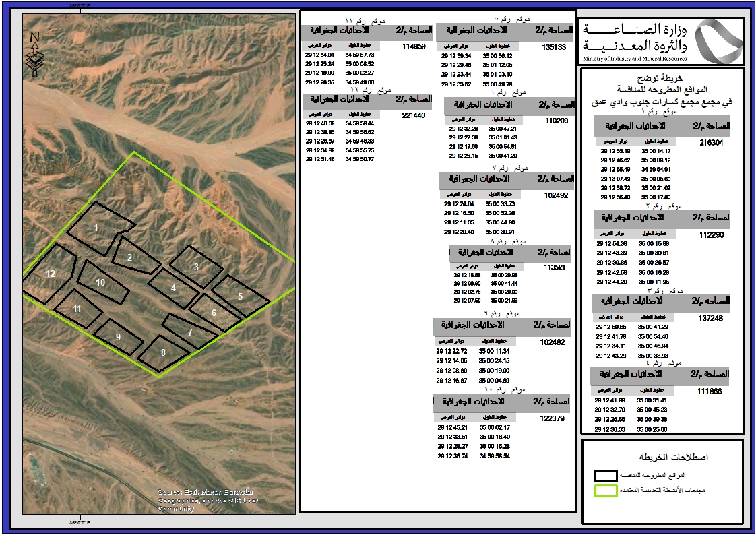The width and height of the screenshot is (756, 535).
Task: Select site polygon number 2 on map
Action: click(130, 257)
